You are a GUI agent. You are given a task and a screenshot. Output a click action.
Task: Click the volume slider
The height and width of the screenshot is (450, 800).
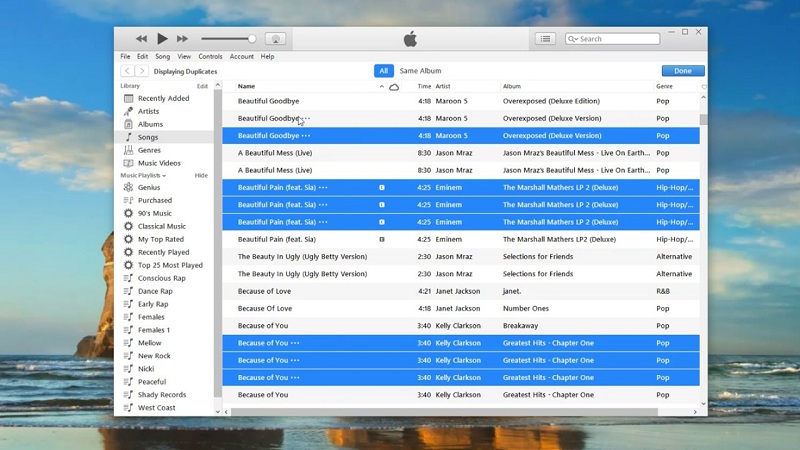coord(227,39)
